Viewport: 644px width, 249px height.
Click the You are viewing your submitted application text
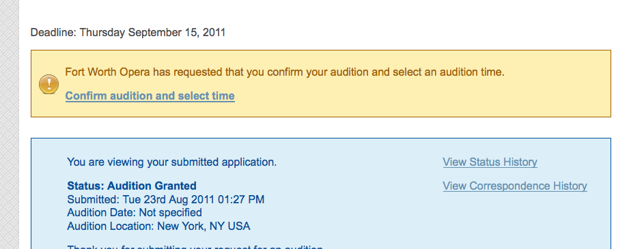pyautogui.click(x=171, y=162)
